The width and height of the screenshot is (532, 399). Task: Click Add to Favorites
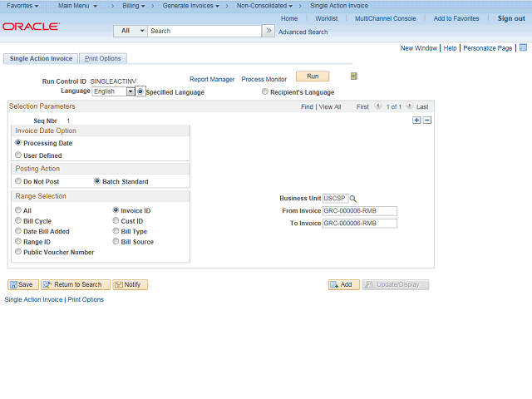pos(456,18)
